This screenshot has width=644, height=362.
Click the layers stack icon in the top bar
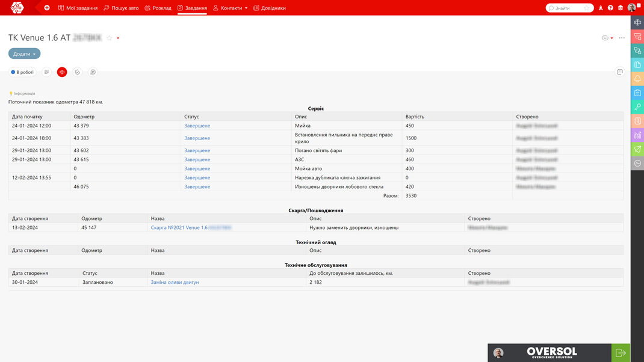coord(620,8)
